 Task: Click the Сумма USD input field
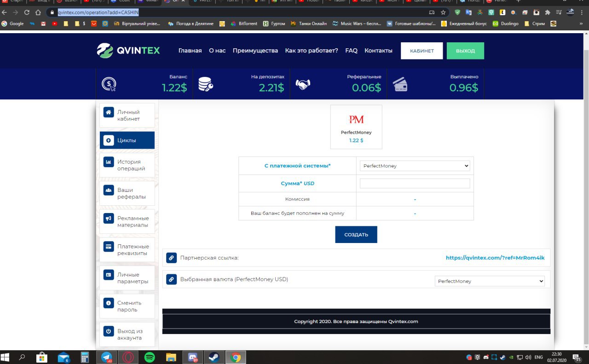(x=415, y=184)
